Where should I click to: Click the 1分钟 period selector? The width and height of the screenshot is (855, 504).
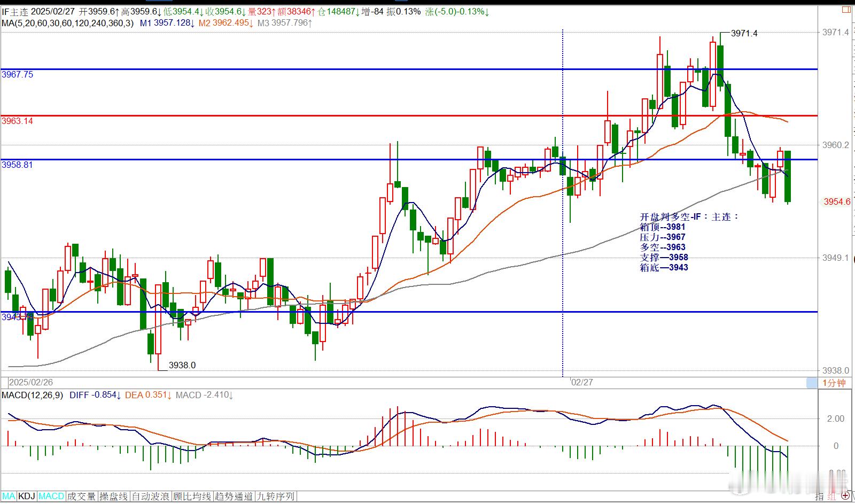pyautogui.click(x=834, y=383)
